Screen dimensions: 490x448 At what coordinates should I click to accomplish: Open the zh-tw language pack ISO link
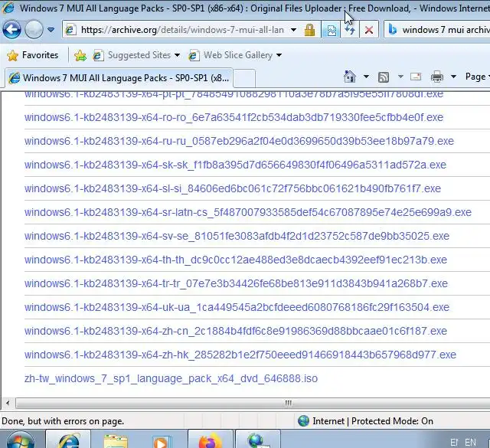point(171,378)
